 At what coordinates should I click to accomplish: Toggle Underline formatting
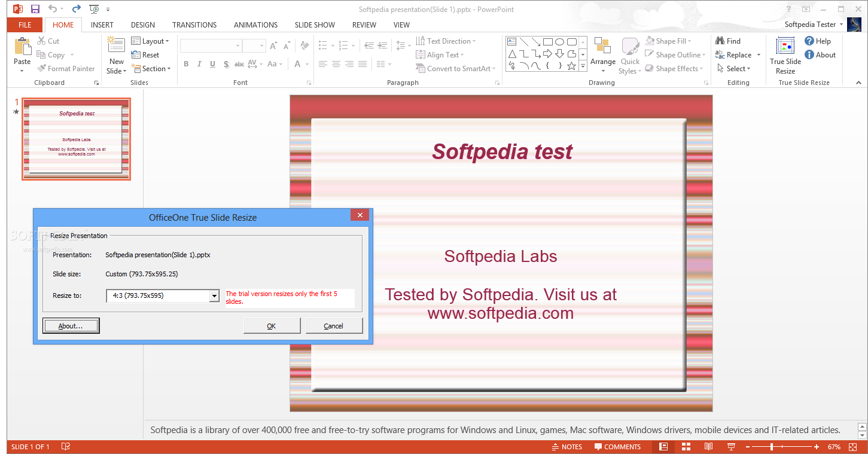212,64
